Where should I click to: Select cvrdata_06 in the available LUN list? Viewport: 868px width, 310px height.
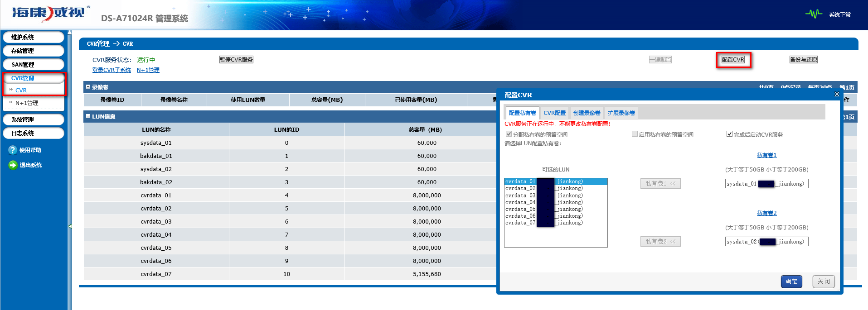[556, 216]
